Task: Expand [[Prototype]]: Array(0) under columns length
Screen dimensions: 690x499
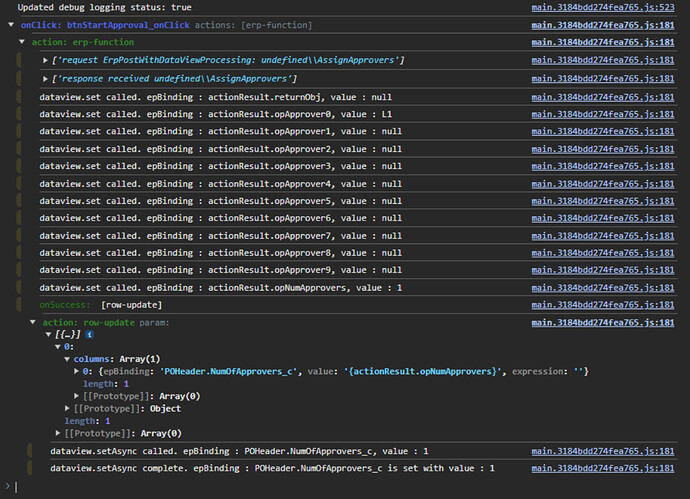Action: point(76,396)
